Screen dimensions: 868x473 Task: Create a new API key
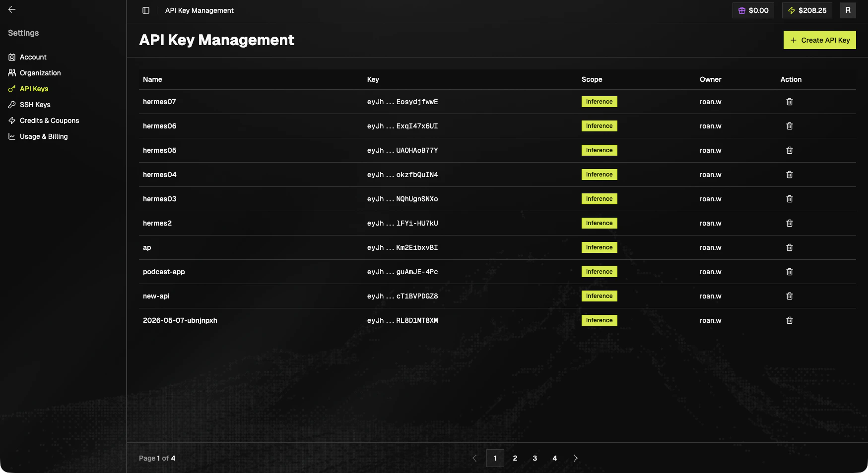click(x=819, y=40)
